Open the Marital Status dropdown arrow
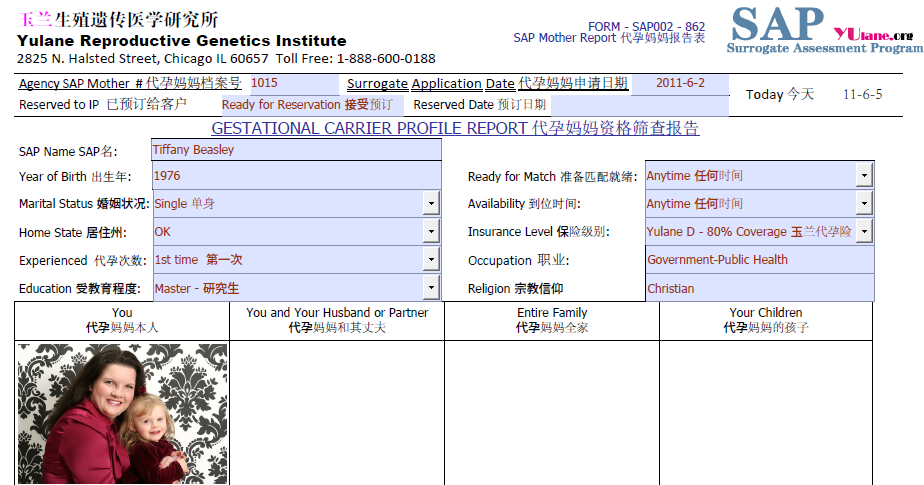Viewport: 924px width, 485px height. [x=431, y=203]
